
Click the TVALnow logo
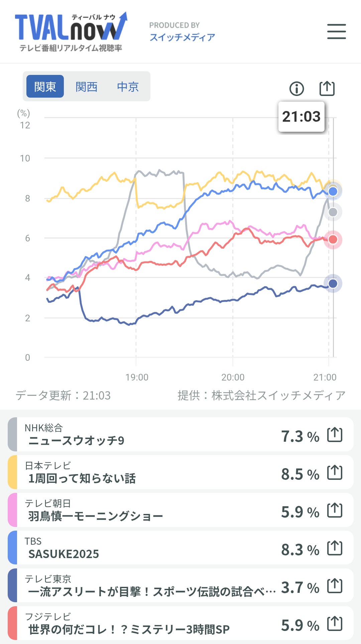pos(71,32)
